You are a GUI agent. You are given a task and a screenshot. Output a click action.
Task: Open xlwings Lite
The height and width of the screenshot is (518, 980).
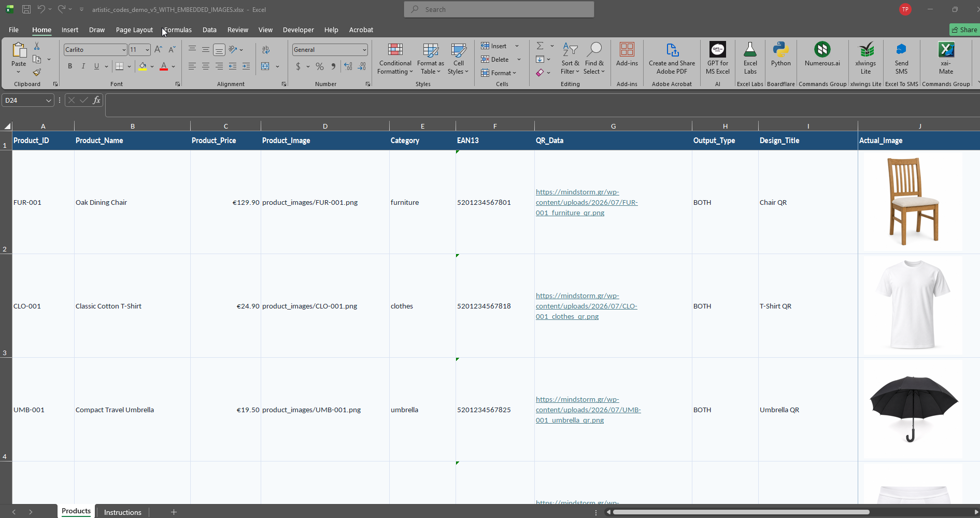(x=866, y=59)
